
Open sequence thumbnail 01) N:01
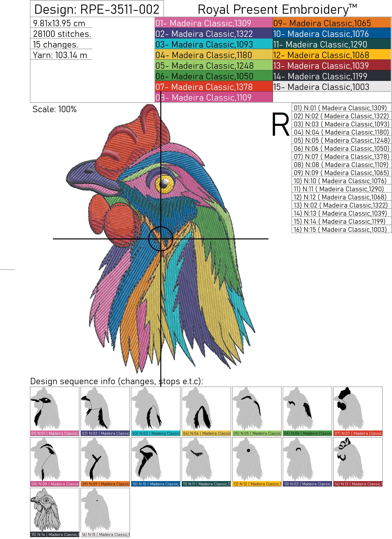click(x=55, y=411)
